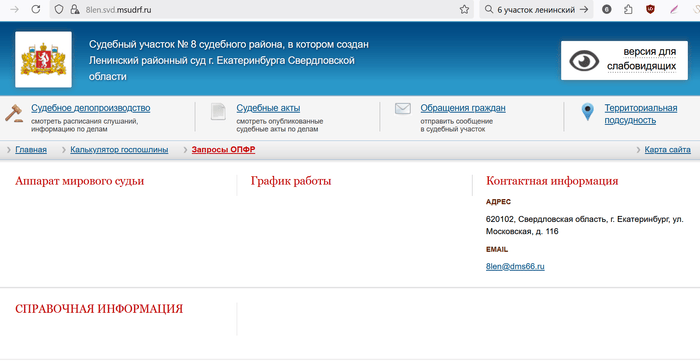Open the extensions puzzle icon
The width and height of the screenshot is (700, 364).
[628, 9]
